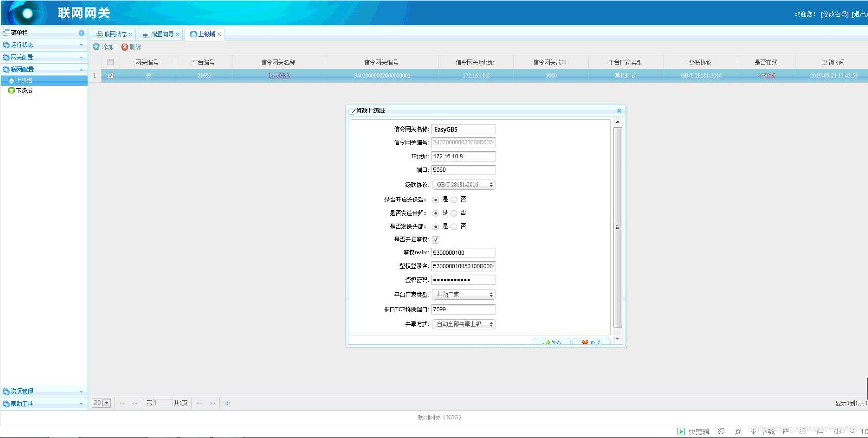Click 快剪辑 icon in browser status bar
This screenshot has width=868, height=438.
pos(681,431)
